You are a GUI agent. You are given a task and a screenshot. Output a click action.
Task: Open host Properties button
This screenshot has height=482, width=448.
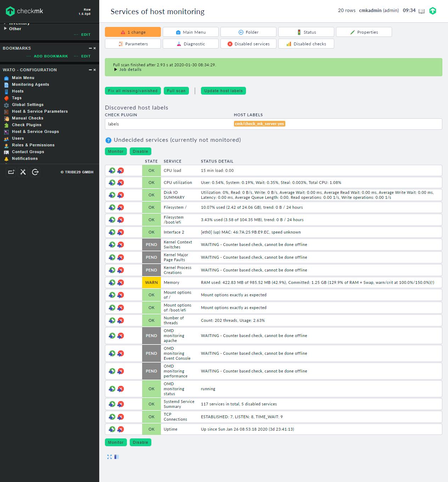pos(364,32)
